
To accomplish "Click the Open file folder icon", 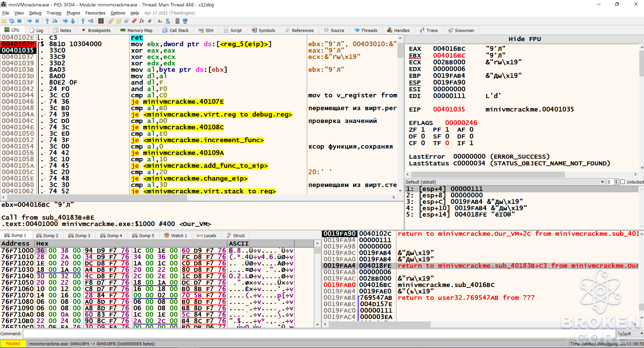I will (4, 21).
